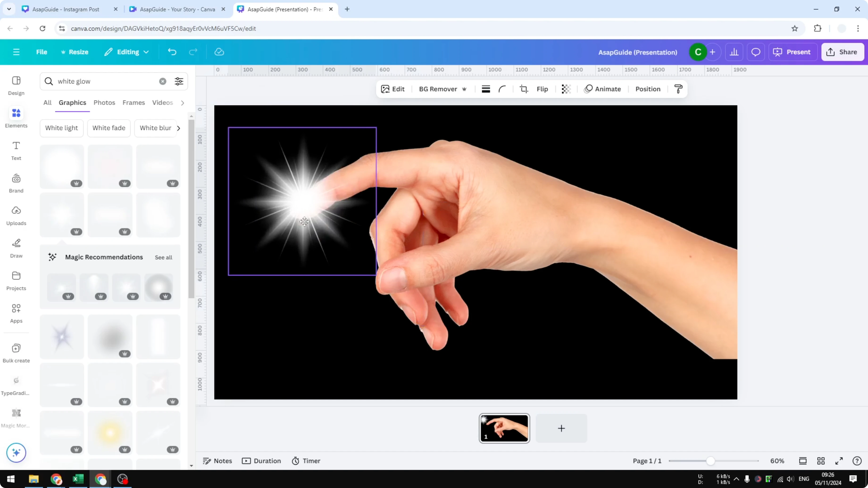
Task: Open the File menu
Action: (42, 52)
